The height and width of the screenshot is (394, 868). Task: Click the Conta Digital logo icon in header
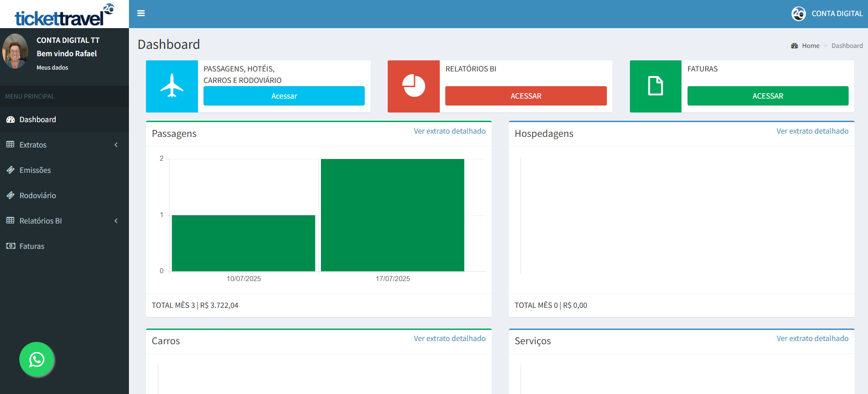pyautogui.click(x=798, y=14)
